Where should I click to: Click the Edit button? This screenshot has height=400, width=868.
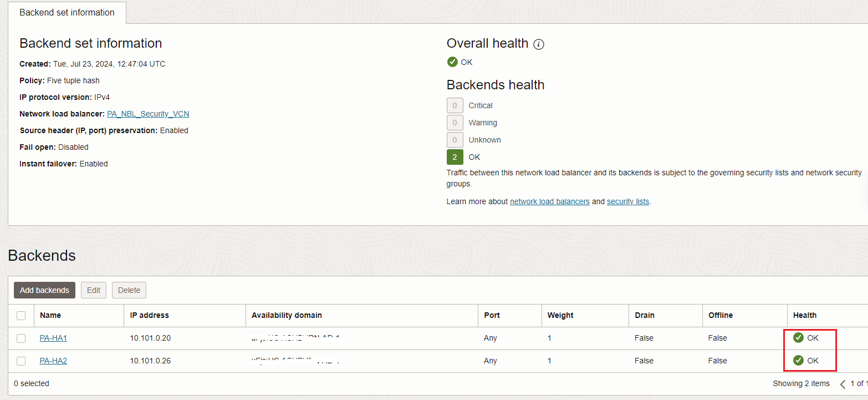coord(94,290)
